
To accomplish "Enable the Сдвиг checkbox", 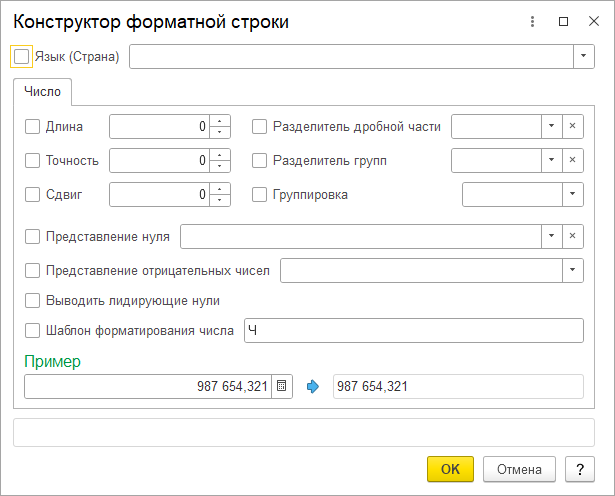I will point(33,194).
